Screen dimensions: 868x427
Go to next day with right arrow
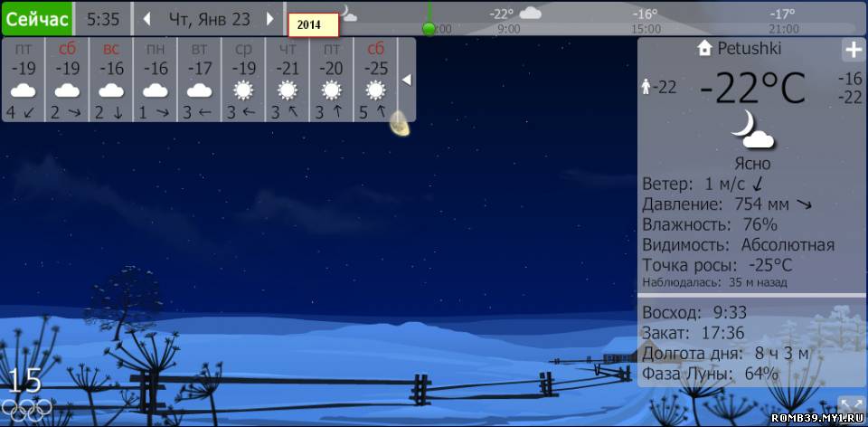(x=269, y=18)
